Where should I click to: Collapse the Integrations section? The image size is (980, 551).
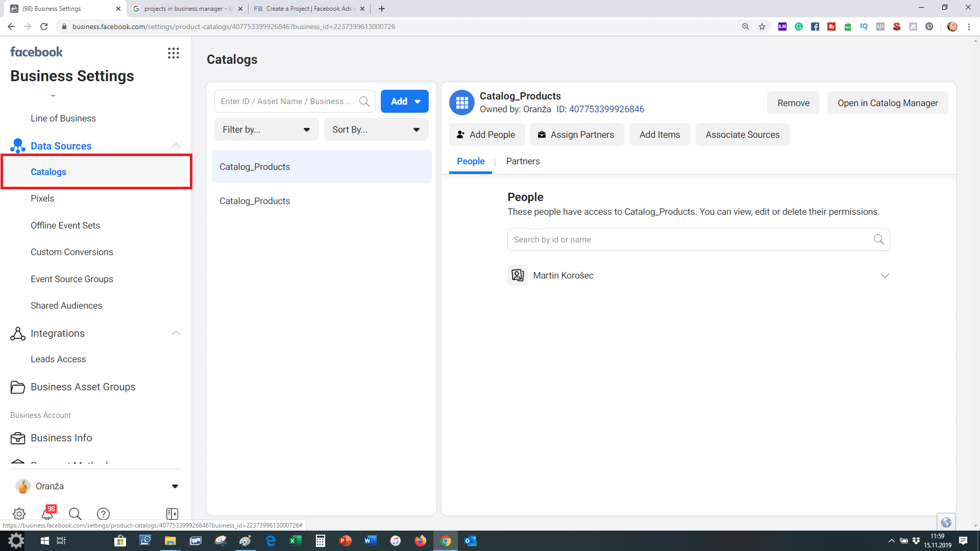176,333
